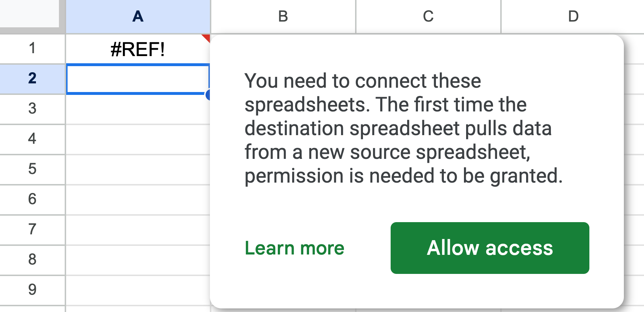The image size is (644, 312).
Task: Select column B header
Action: [x=283, y=16]
